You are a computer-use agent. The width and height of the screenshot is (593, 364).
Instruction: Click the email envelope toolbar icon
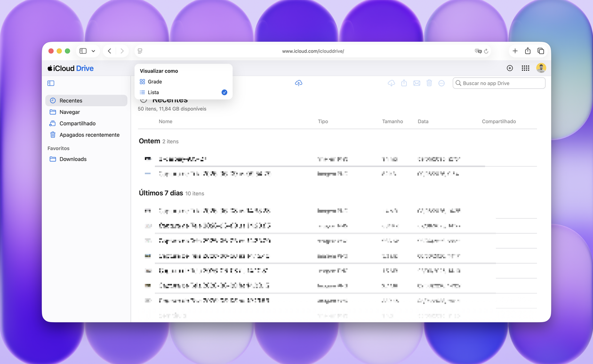[x=417, y=83]
